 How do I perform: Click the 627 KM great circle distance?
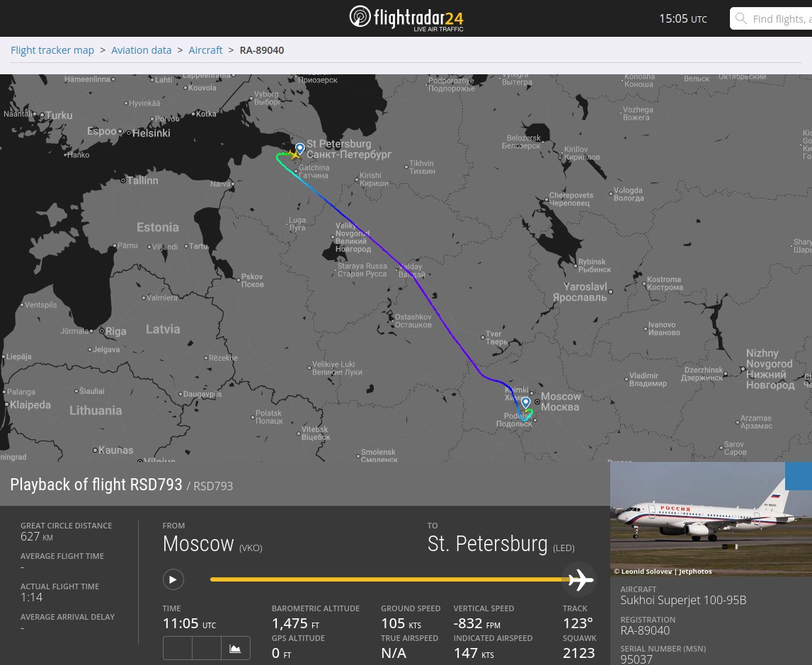(37, 537)
